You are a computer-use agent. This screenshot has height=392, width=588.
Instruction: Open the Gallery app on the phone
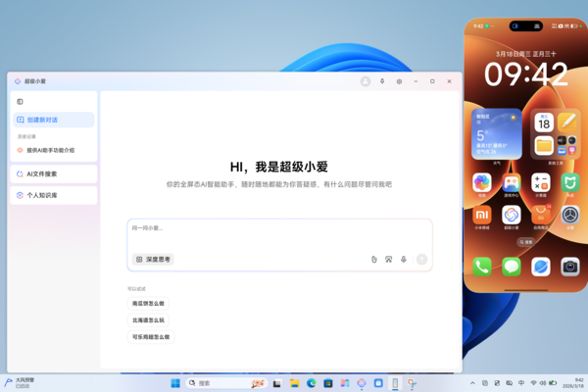(x=482, y=182)
